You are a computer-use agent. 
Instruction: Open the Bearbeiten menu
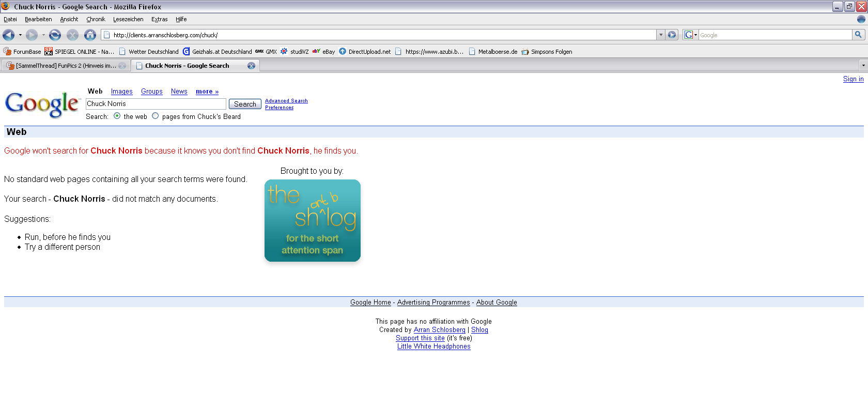[x=38, y=19]
